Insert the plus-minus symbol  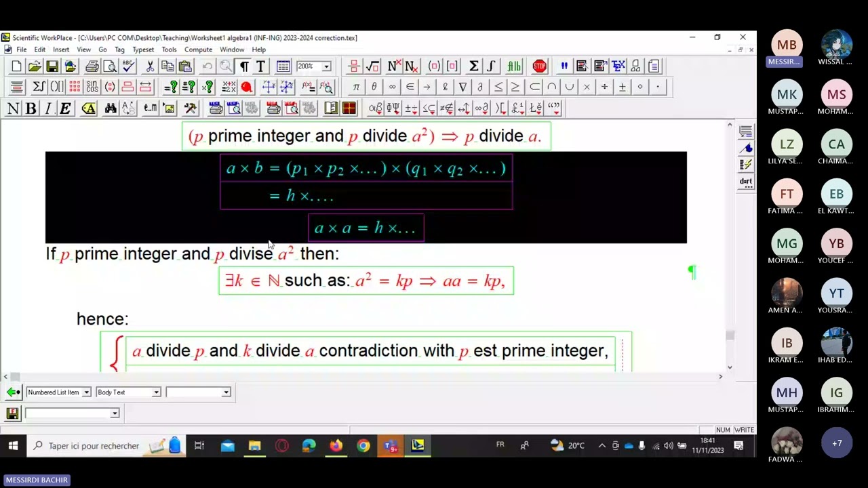point(622,87)
